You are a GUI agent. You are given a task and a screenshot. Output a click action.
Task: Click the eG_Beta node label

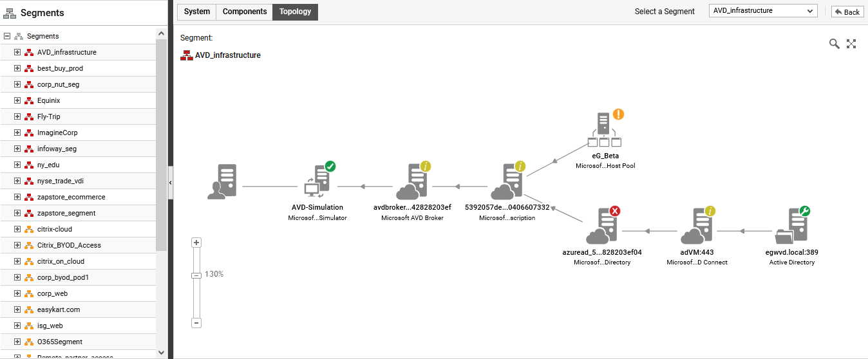tap(605, 156)
